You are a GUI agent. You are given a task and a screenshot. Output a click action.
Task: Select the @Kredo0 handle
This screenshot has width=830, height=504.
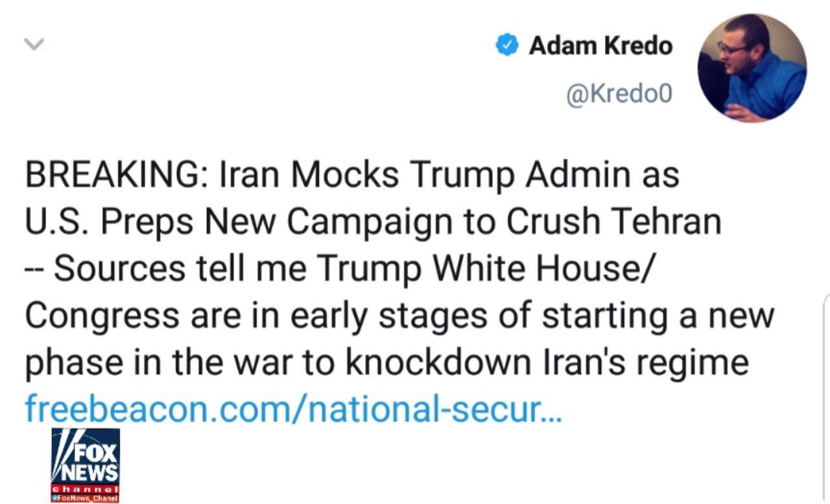click(619, 95)
